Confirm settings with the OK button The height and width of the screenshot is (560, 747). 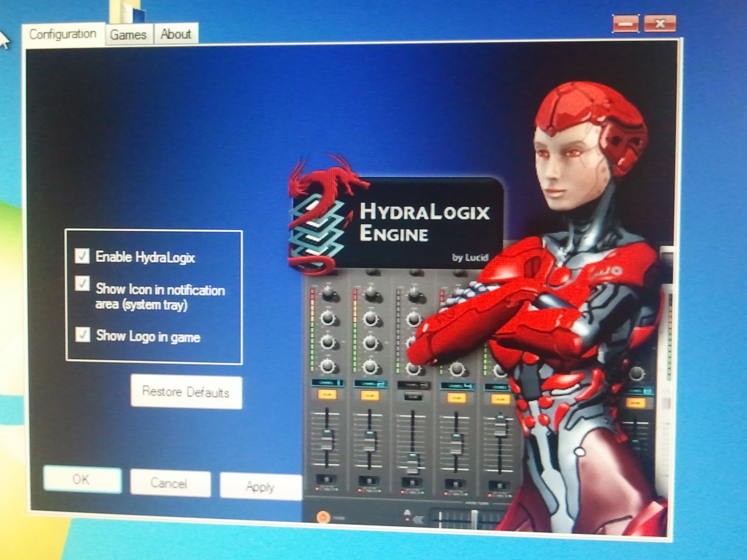click(x=82, y=480)
